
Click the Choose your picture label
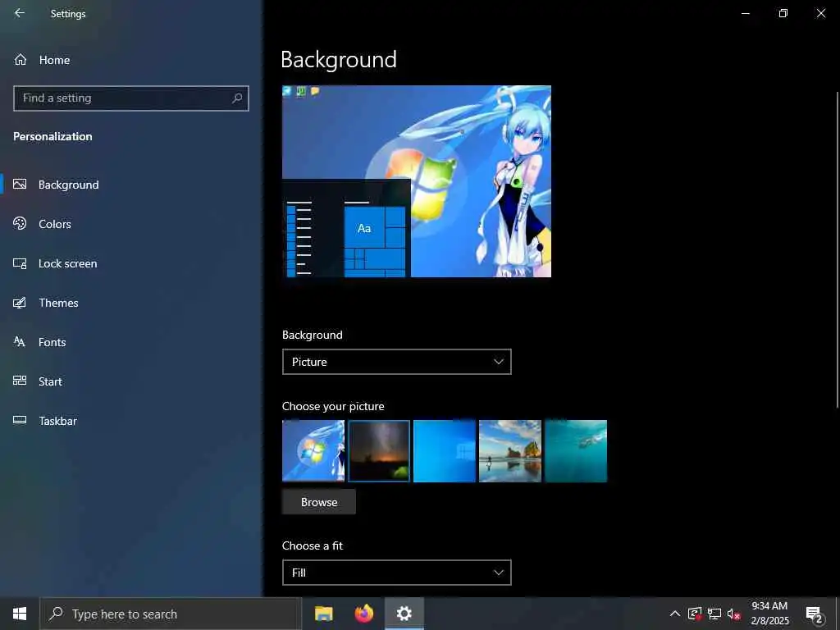coord(333,406)
